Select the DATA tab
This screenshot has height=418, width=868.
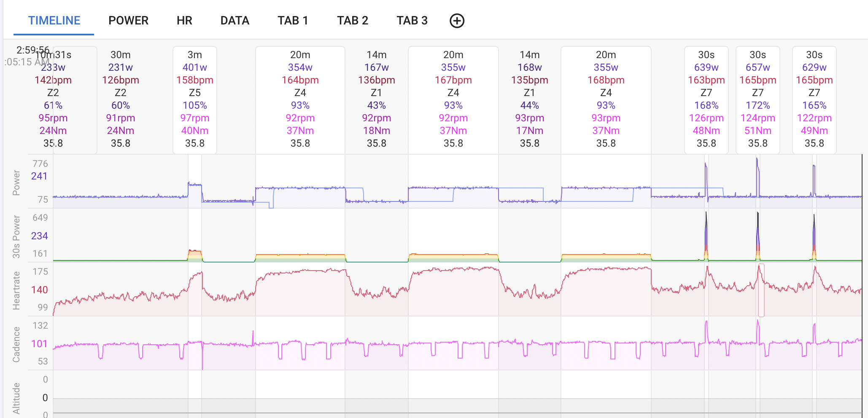coord(235,21)
